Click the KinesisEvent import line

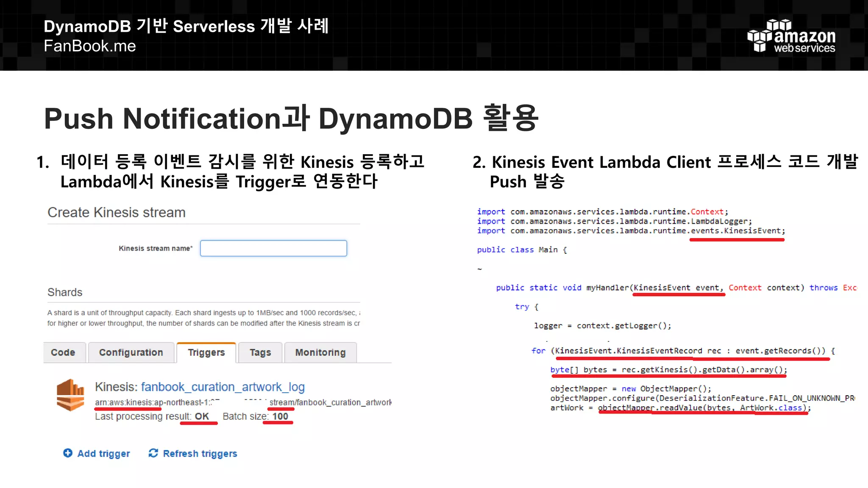click(631, 231)
